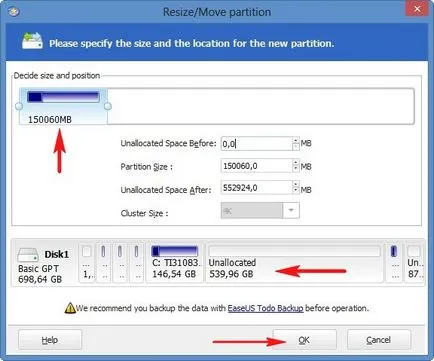Increase Unallocated Space Before with up arrow

[296, 140]
